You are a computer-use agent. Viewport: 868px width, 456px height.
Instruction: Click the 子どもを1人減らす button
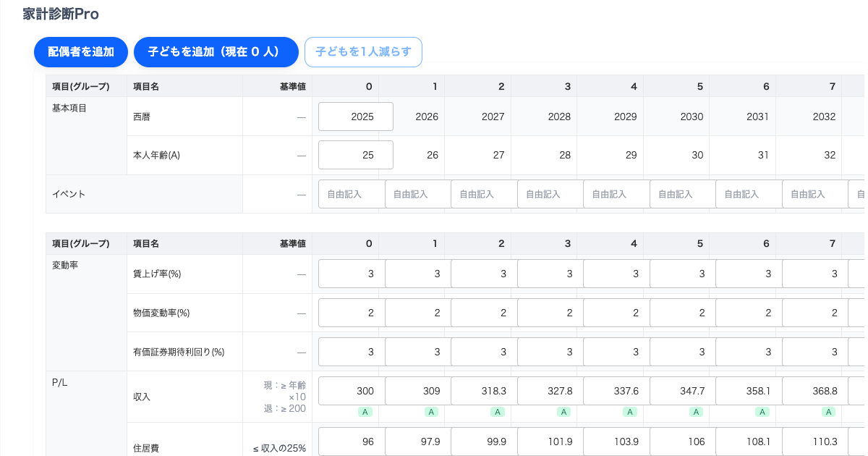click(x=363, y=52)
